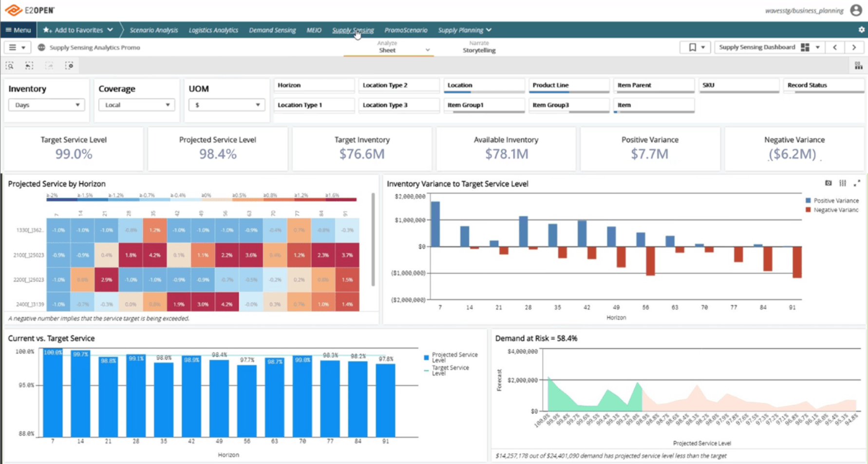Open the UOM dollar dropdown
The height and width of the screenshot is (464, 868).
[x=227, y=105]
